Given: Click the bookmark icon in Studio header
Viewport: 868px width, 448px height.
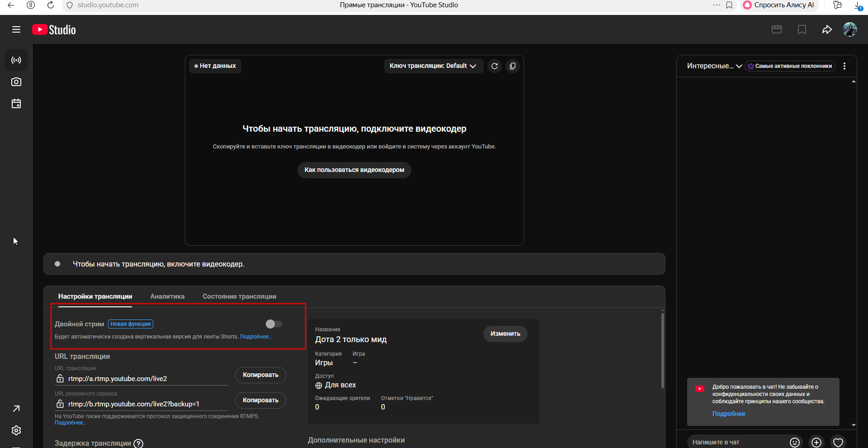Looking at the screenshot, I should 802,29.
